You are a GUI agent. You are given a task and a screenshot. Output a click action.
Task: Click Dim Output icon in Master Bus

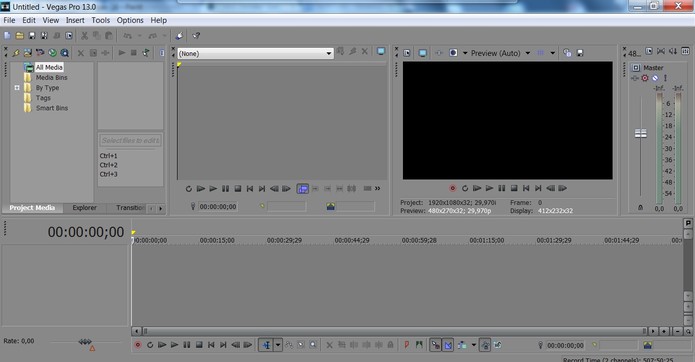(x=673, y=51)
